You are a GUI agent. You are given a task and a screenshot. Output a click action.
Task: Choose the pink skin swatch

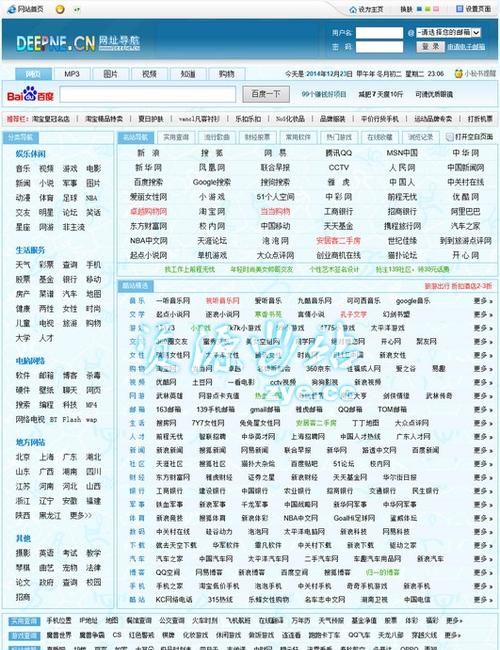pos(436,9)
